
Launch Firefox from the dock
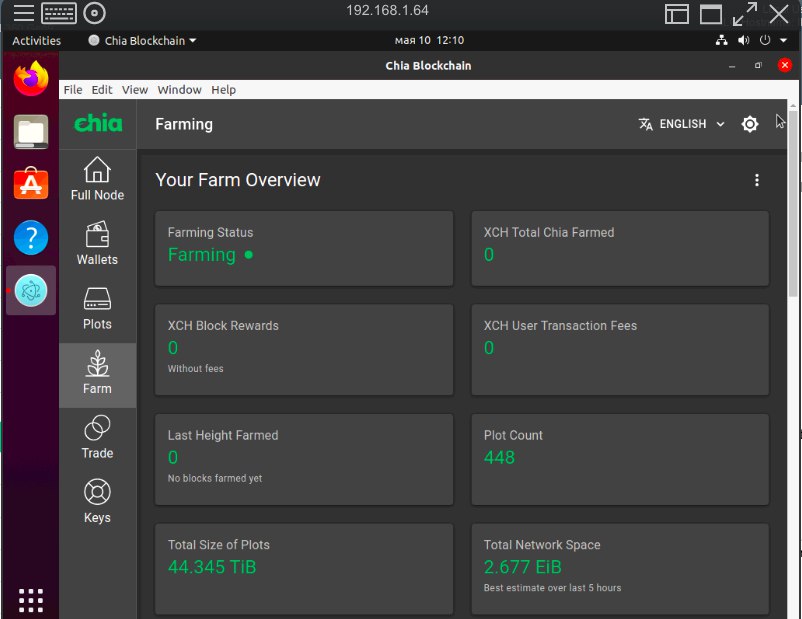pyautogui.click(x=31, y=78)
